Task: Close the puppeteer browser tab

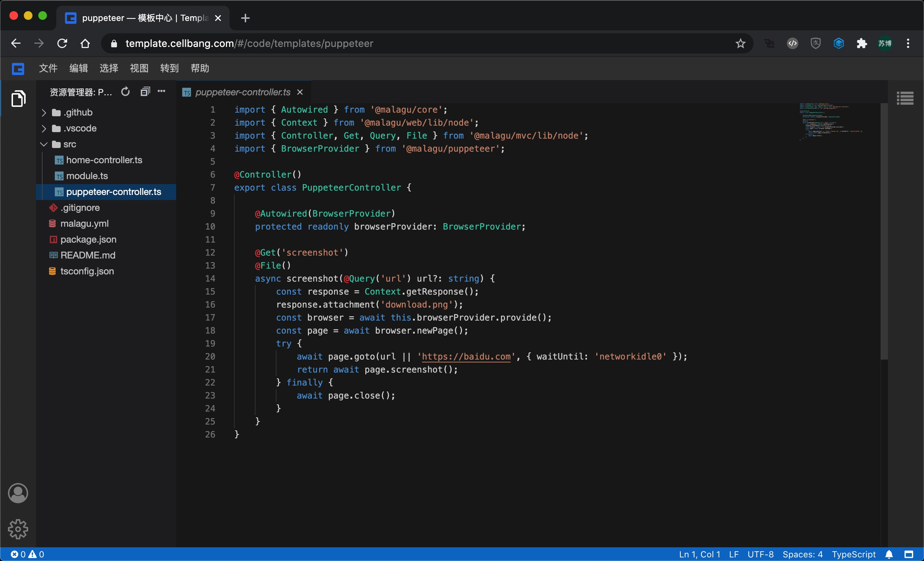Action: [218, 18]
